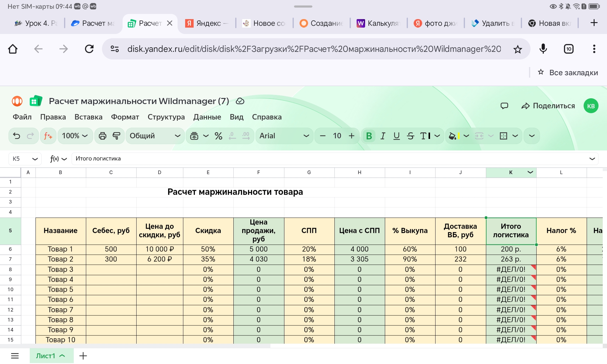Open the Общий number format dropdown
The width and height of the screenshot is (607, 364).
pos(155,136)
